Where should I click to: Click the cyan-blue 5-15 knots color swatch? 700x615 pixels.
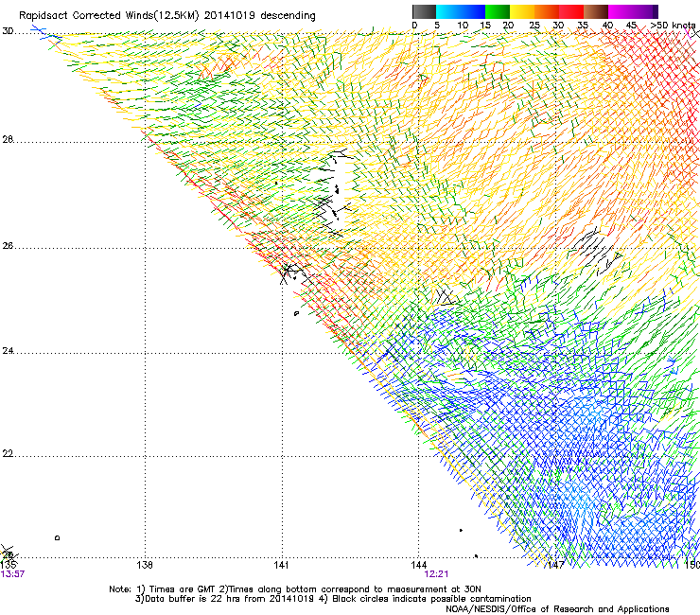[x=461, y=11]
